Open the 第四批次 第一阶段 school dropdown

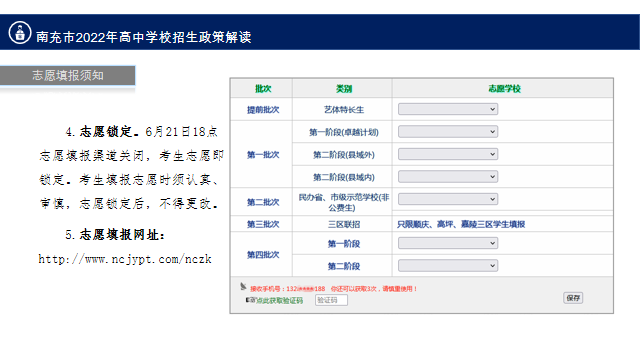(x=448, y=243)
